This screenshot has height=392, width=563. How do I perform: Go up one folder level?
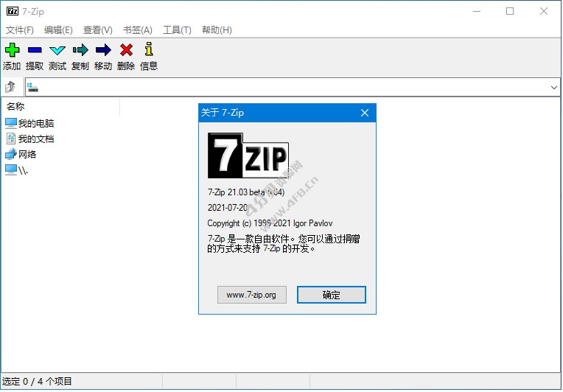click(x=10, y=87)
